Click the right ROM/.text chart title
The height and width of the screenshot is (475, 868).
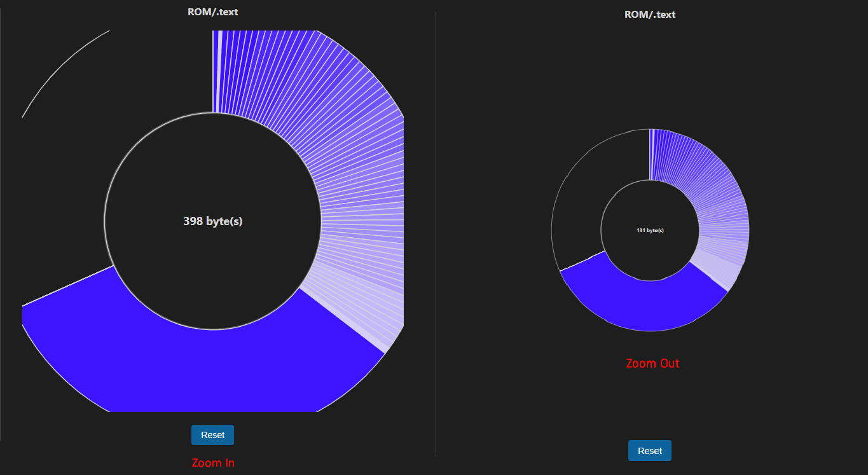click(649, 14)
